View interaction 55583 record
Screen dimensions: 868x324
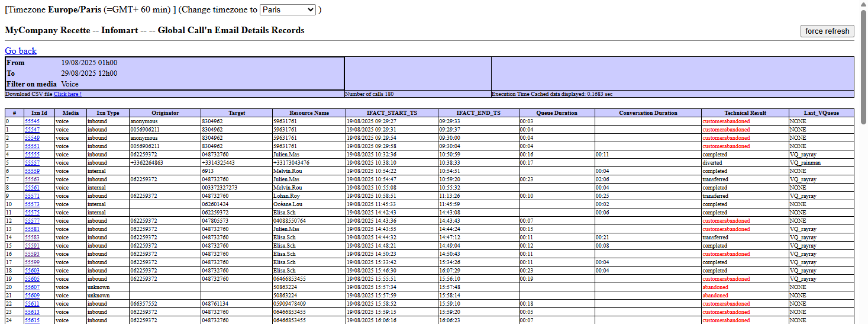point(32,238)
